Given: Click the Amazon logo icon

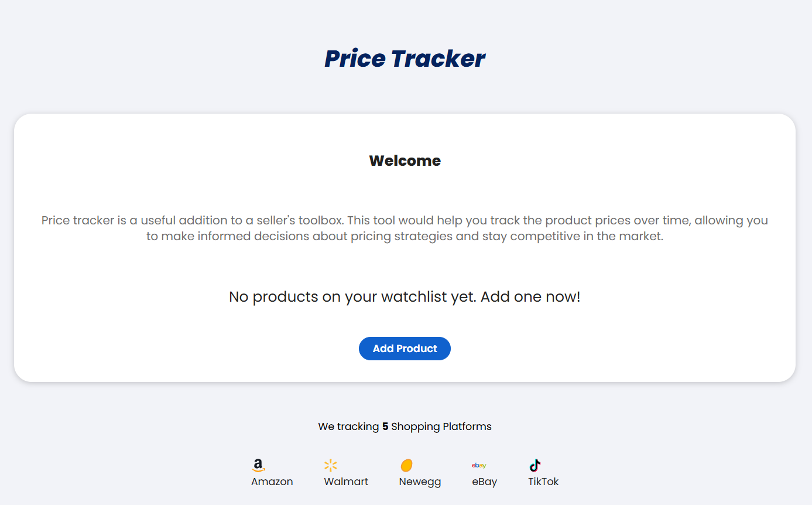Looking at the screenshot, I should click(258, 466).
